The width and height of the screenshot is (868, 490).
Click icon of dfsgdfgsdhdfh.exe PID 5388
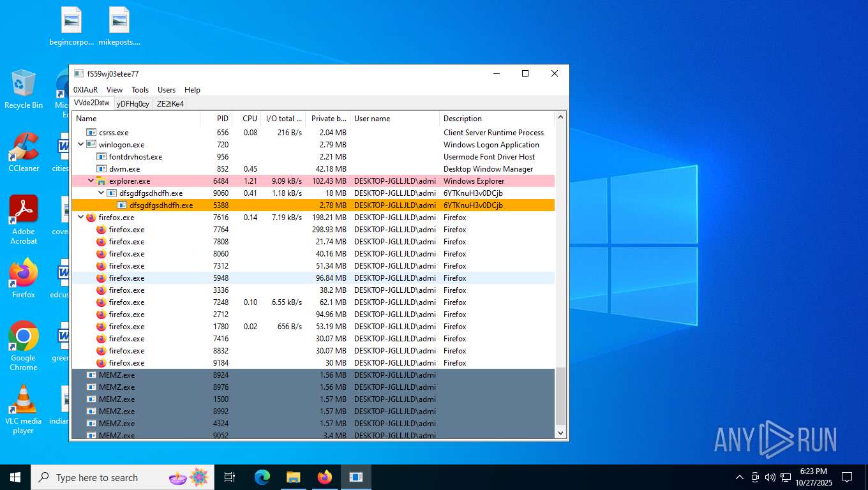122,205
